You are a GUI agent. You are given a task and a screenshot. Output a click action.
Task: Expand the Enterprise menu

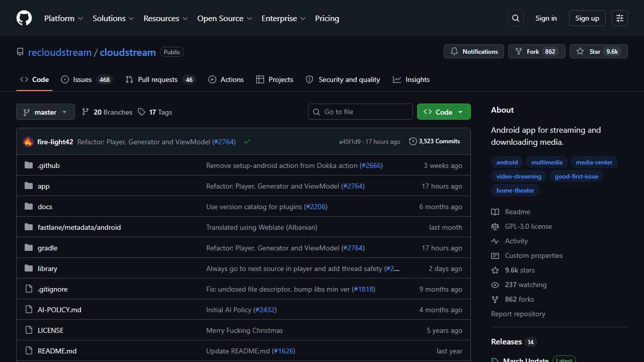[x=283, y=18]
